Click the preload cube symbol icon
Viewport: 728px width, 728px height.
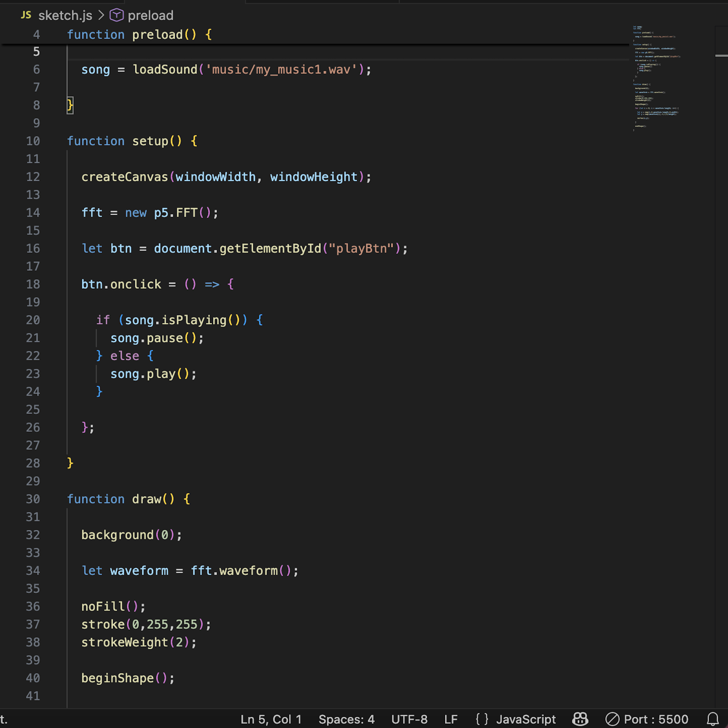(116, 15)
